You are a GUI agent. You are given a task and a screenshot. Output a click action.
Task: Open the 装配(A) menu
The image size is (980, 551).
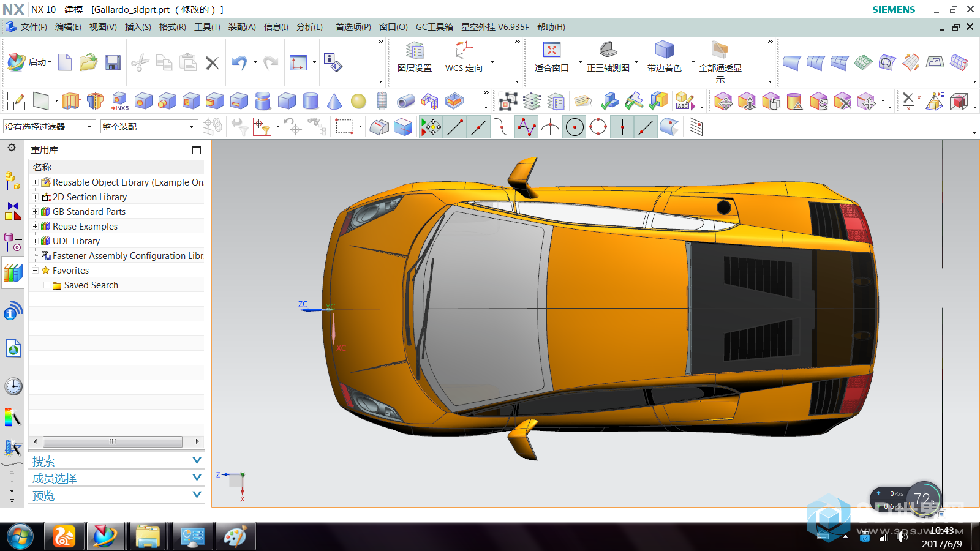click(x=242, y=27)
